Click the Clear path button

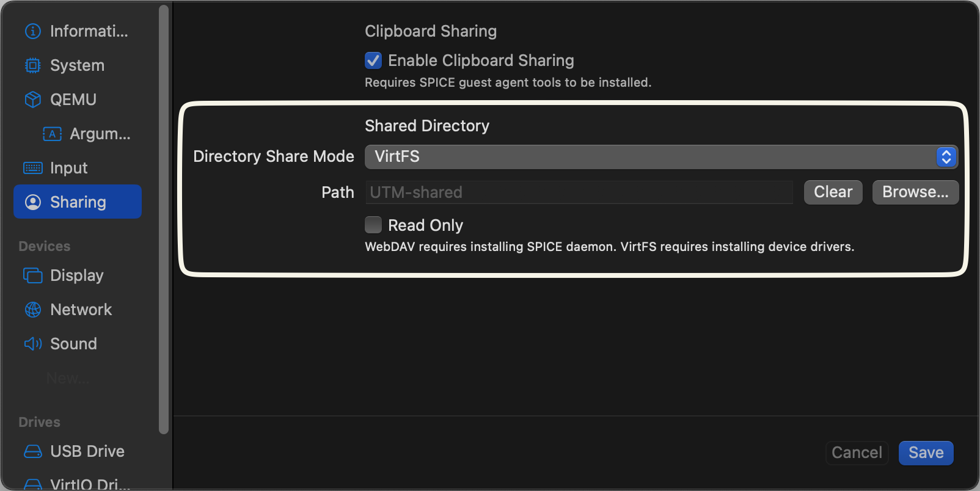[833, 192]
